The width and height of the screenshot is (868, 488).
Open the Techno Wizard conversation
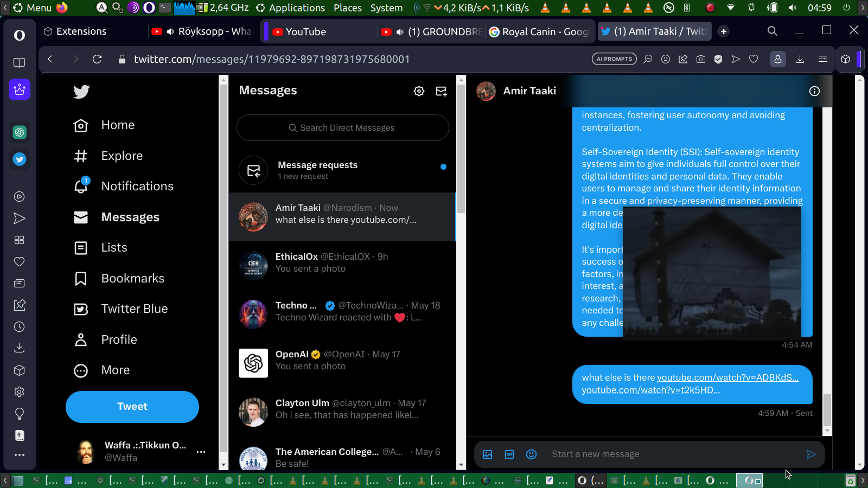(x=342, y=314)
